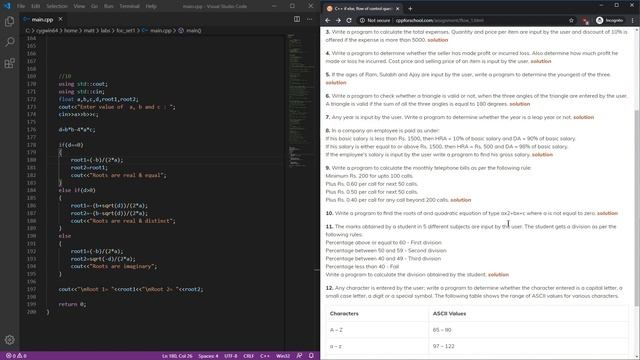Open the Run menu in VS Code
Viewport: 640px width, 360px height.
click(x=109, y=6)
